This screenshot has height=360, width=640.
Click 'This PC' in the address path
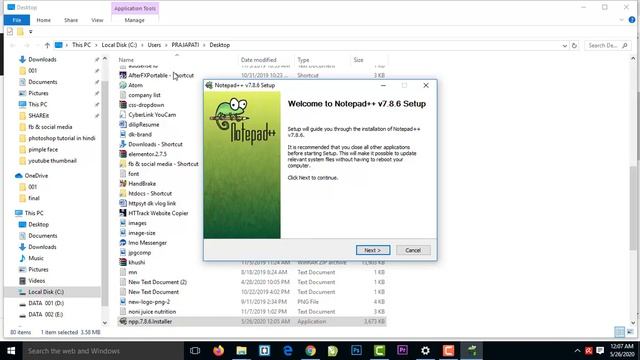pos(81,45)
